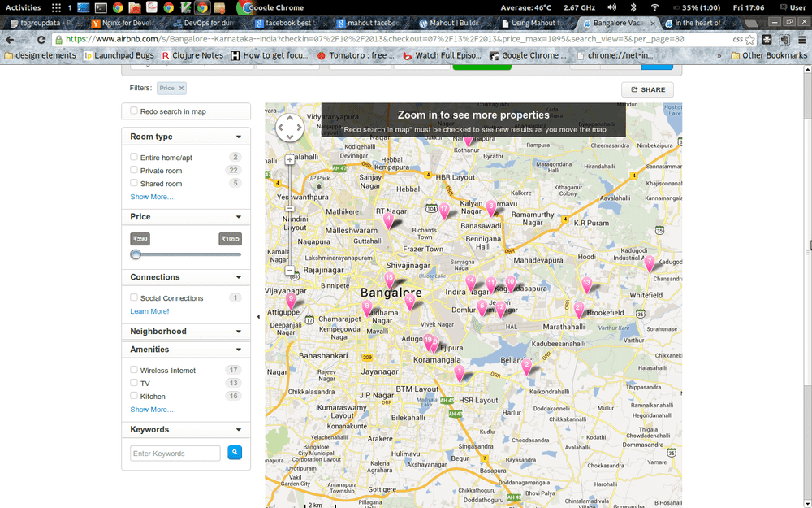
Task: Zoom in with the map plus button
Action: coord(290,159)
